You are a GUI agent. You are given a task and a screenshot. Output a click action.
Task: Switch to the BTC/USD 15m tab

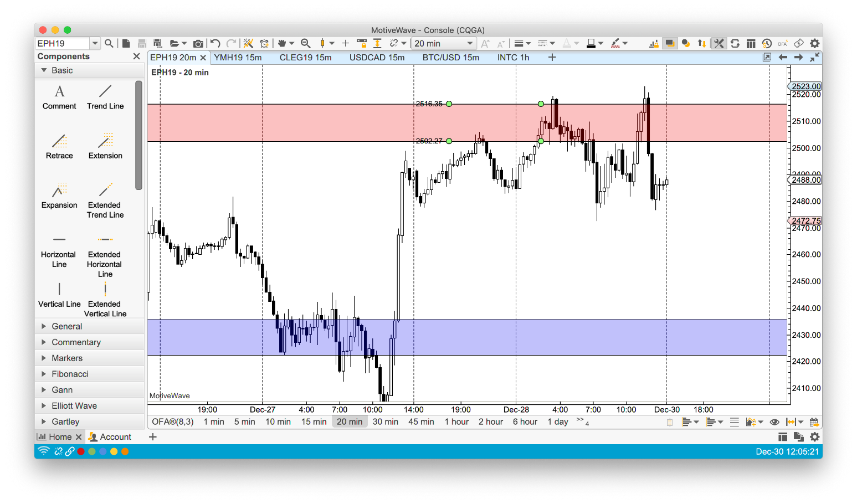(450, 58)
